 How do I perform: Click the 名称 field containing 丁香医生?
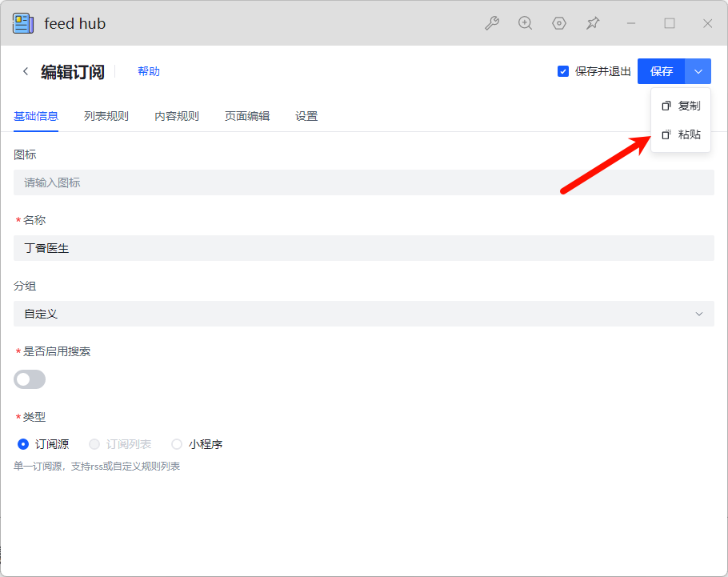[x=364, y=248]
